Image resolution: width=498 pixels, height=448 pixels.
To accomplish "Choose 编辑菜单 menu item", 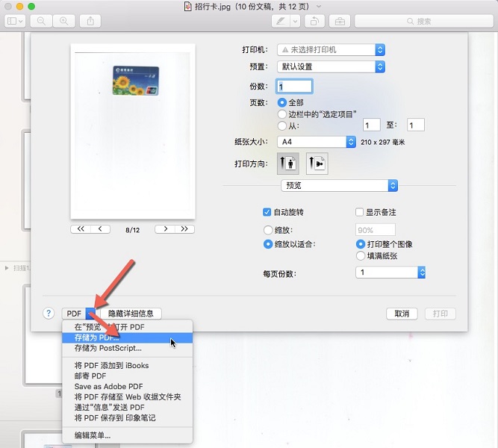I will click(x=128, y=435).
